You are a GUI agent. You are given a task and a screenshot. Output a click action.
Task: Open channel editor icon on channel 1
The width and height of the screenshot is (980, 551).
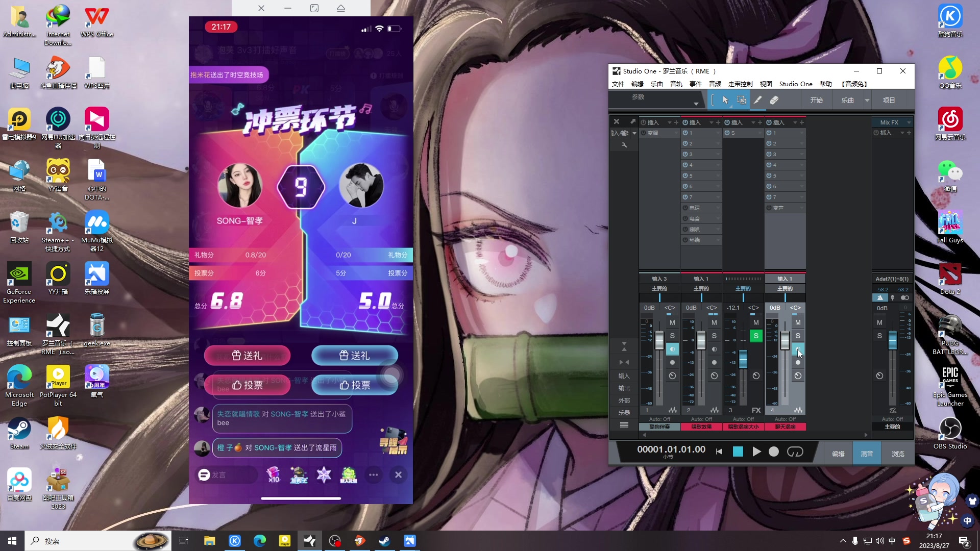tap(673, 410)
